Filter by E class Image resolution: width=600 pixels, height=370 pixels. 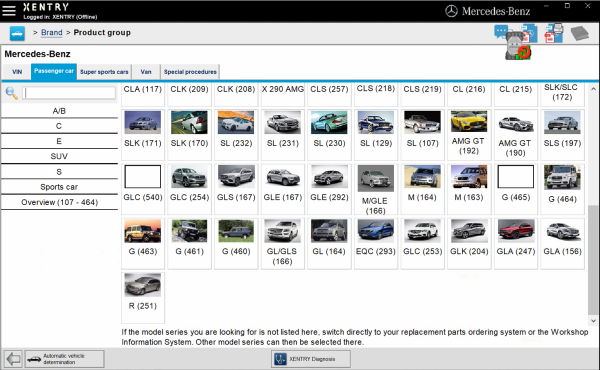(59, 141)
